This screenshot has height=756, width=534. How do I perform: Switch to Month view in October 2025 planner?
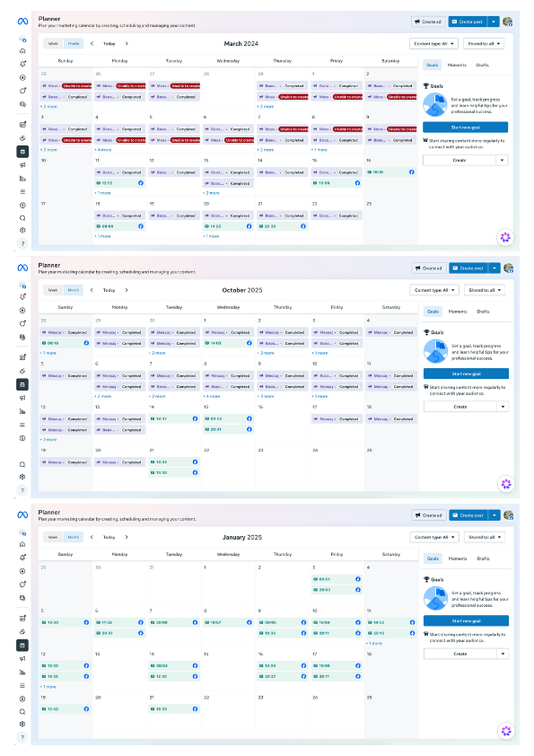coord(74,290)
